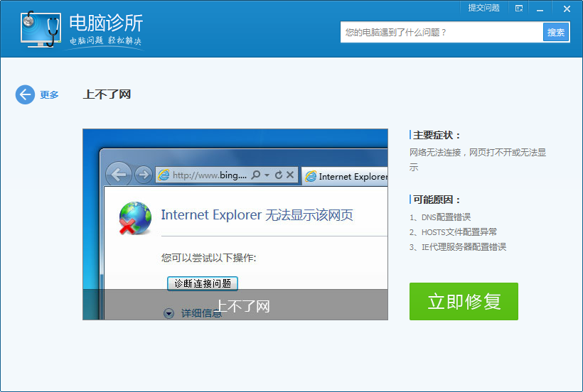Minimize the 电脑诊所 window
Image resolution: width=583 pixels, height=392 pixels.
click(x=540, y=9)
